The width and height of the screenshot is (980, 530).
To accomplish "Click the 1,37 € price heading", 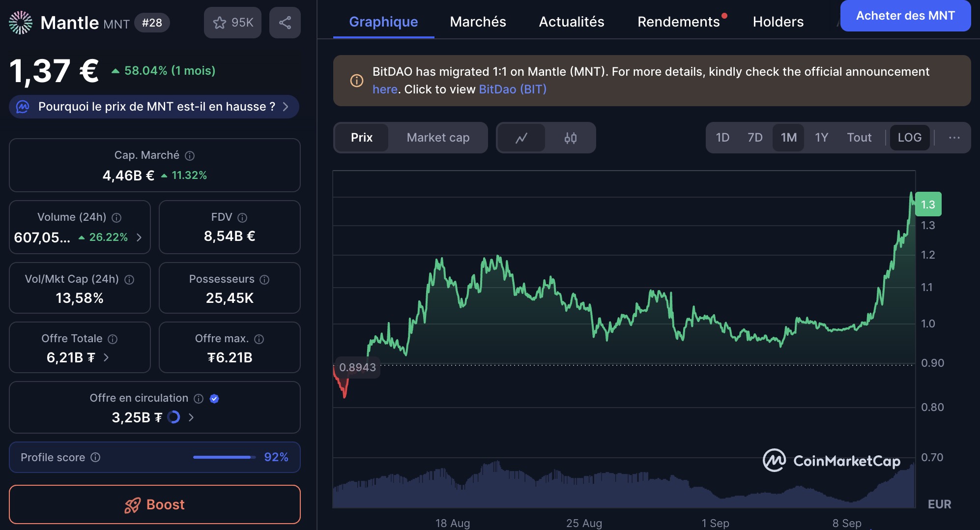I will tap(54, 71).
